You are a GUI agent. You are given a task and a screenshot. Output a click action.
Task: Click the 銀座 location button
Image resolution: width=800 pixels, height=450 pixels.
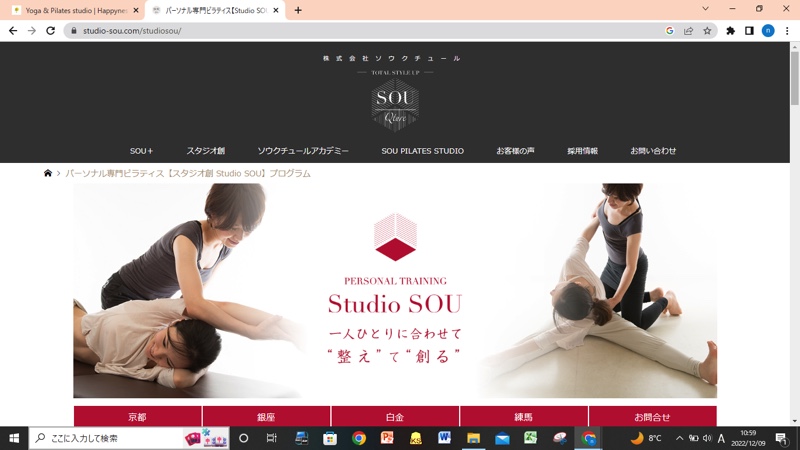click(x=266, y=416)
